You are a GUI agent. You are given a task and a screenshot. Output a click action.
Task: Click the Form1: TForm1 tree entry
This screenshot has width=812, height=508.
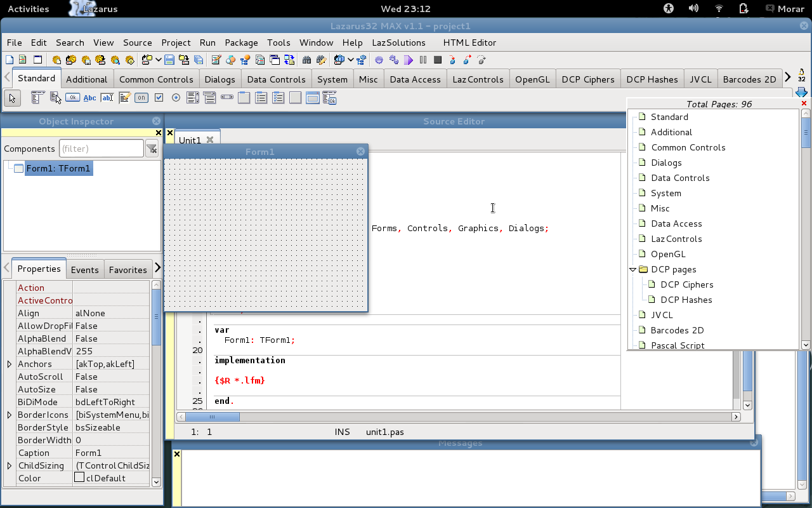(x=58, y=168)
